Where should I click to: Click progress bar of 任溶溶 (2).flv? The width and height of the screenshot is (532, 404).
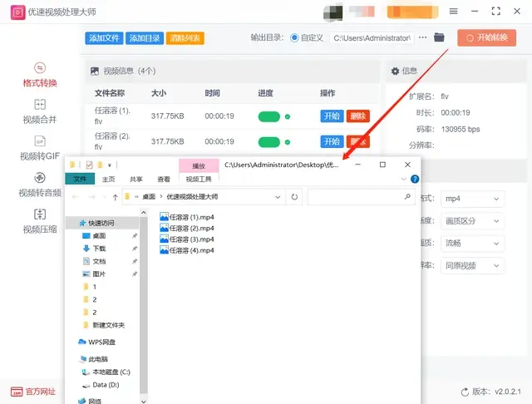[269, 142]
